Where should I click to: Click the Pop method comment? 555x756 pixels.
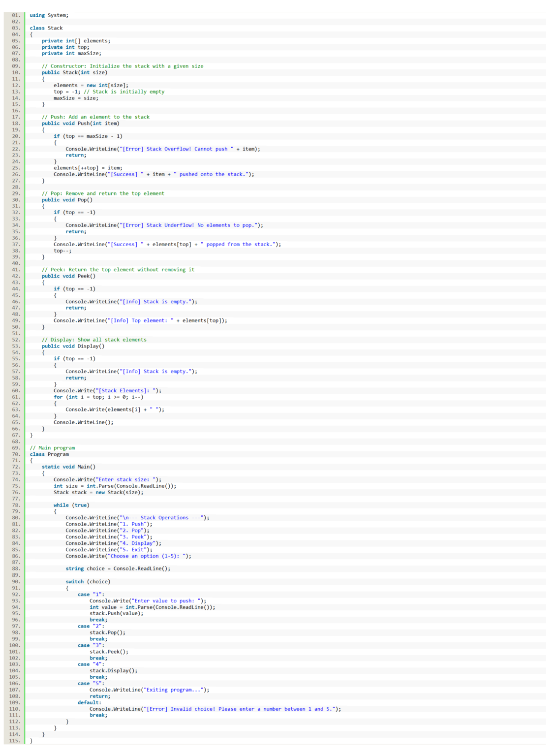click(x=103, y=193)
